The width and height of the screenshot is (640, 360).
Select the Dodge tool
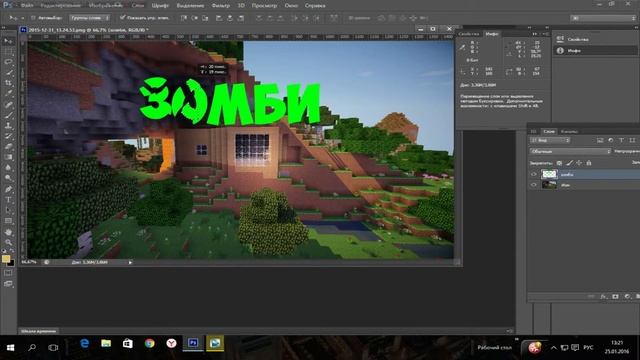point(8,178)
